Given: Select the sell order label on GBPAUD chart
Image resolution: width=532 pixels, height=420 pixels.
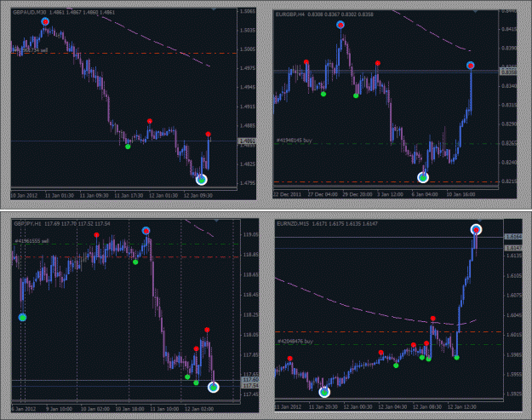Looking at the screenshot, I should (30, 50).
